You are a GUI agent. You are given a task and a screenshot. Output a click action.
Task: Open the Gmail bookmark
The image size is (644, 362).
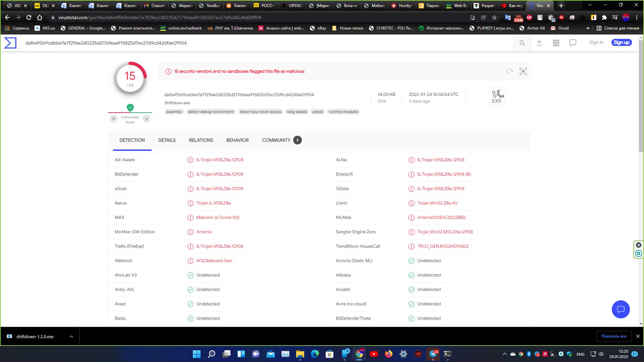(560, 28)
